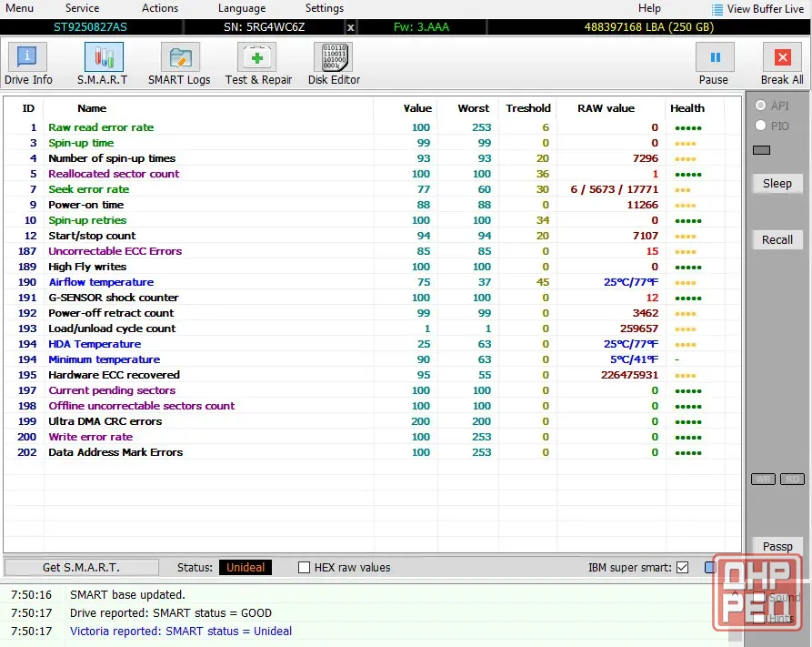Select the Seek error rate row
Image resolution: width=812 pixels, height=647 pixels.
372,189
